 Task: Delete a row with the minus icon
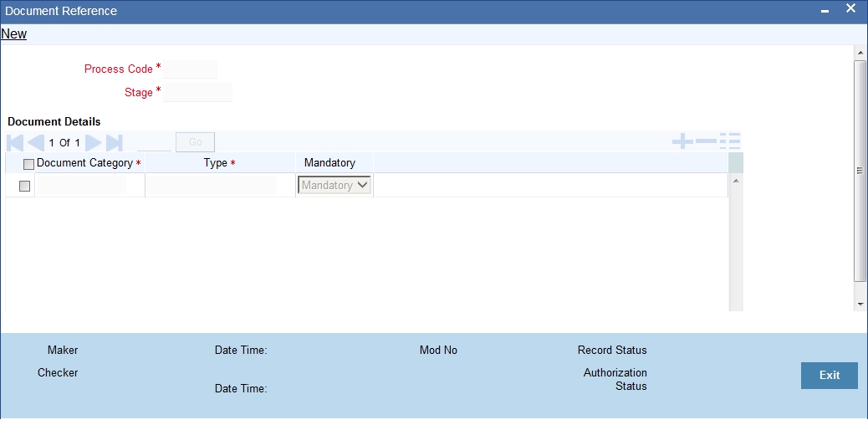coord(706,142)
